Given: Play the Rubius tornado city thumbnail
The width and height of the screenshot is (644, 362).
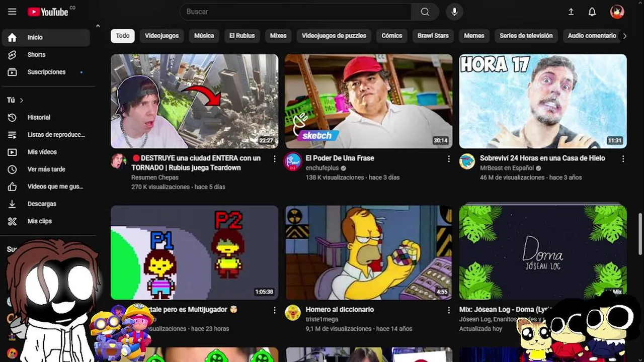Looking at the screenshot, I should click(194, 101).
